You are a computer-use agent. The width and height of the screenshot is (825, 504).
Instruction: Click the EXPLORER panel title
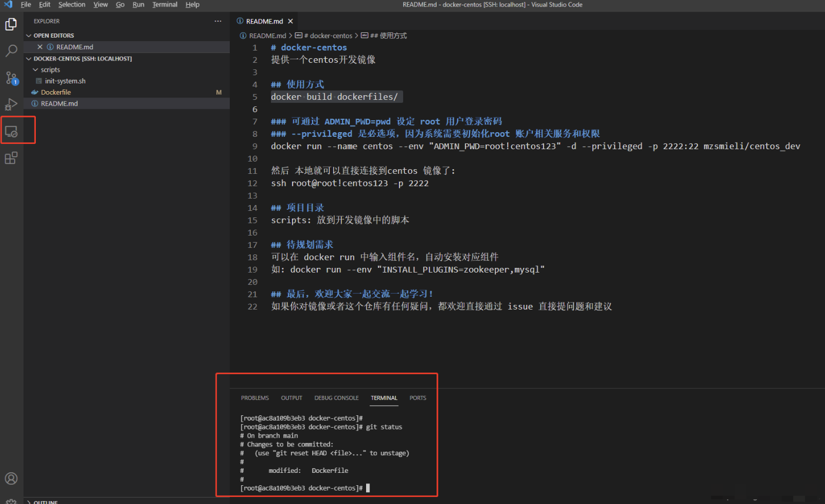click(46, 21)
